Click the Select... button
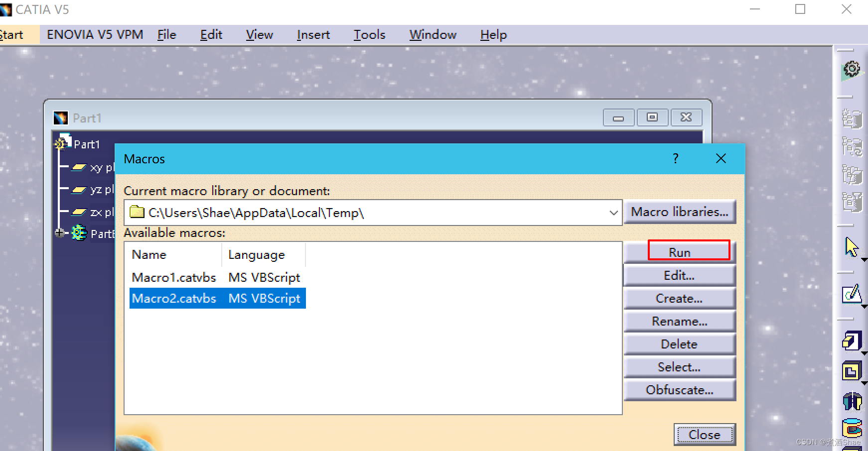The width and height of the screenshot is (868, 451). [x=680, y=367]
